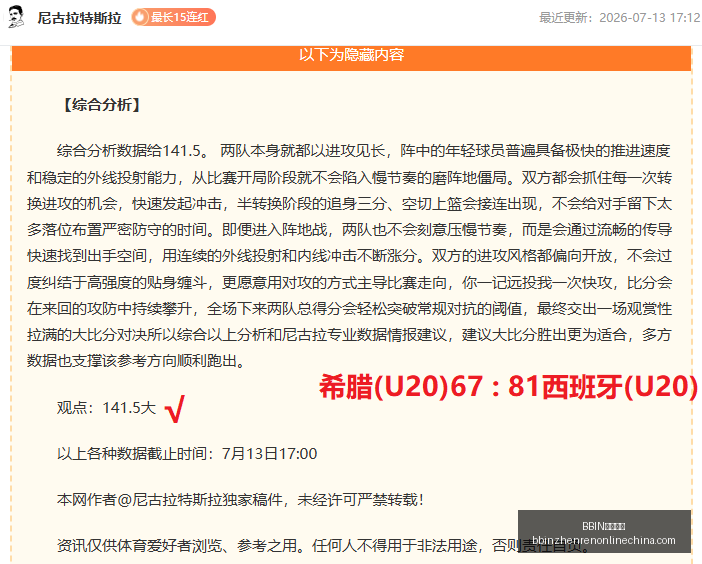Screen dimensions: 702x564
Task: Select the paragraph starting 综合分析数据给141.5
Action: pos(349,256)
